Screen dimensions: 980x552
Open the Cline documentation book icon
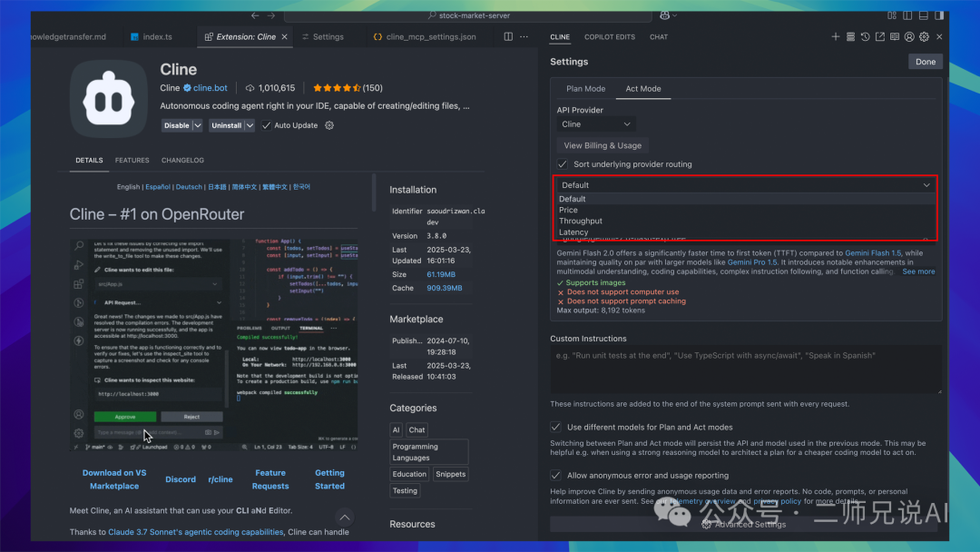click(x=895, y=37)
